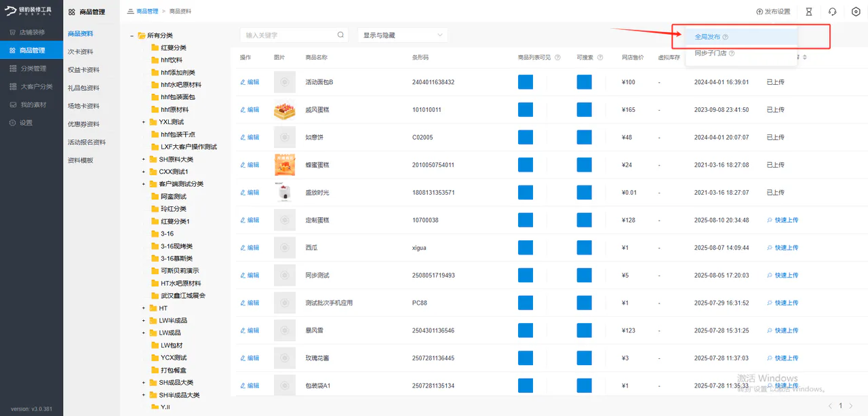Open the 显示与隐藏 dropdown
Image resolution: width=868 pixels, height=416 pixels.
coord(403,35)
